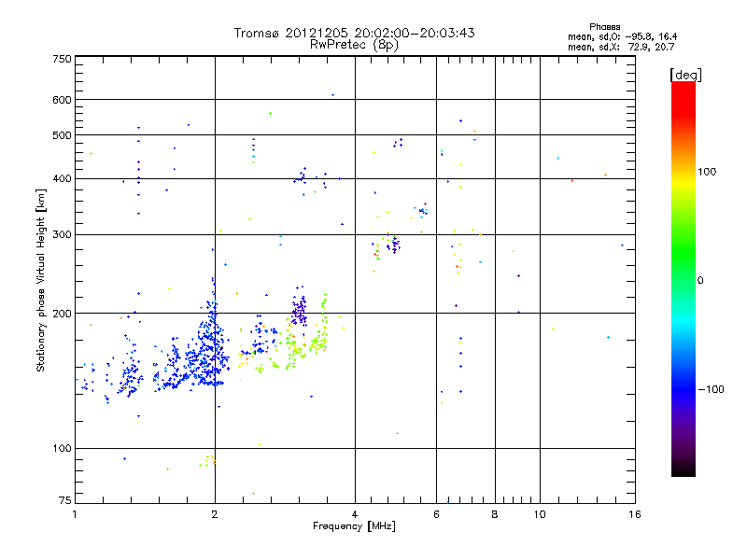Click the x-axis tick label '1'

tap(76, 514)
